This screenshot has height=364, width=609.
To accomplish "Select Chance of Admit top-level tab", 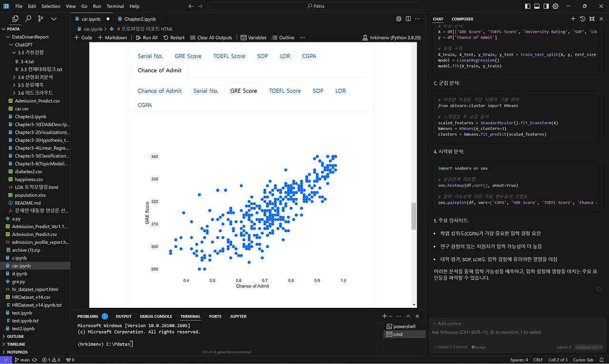I will (160, 70).
